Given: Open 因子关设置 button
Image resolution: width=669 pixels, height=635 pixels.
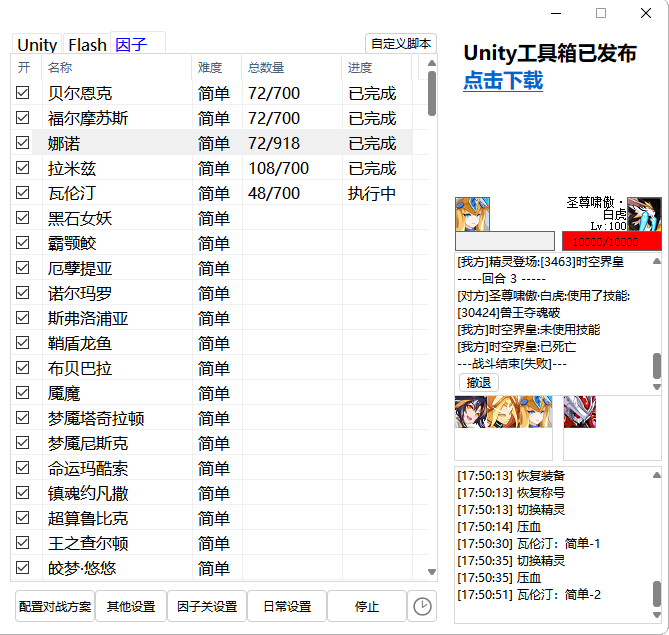Looking at the screenshot, I should tap(207, 606).
